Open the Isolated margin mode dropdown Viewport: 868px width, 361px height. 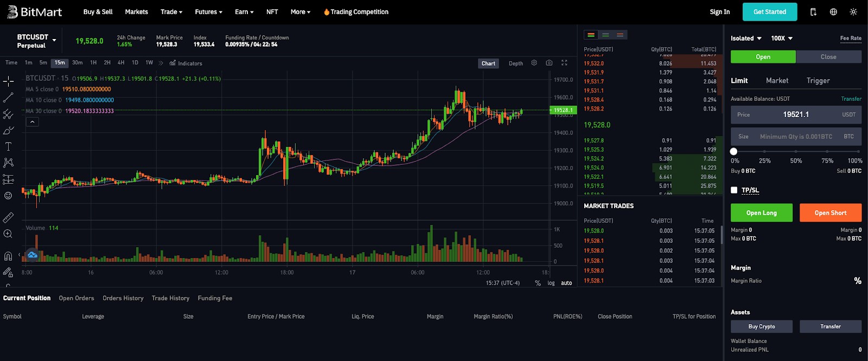tap(746, 38)
